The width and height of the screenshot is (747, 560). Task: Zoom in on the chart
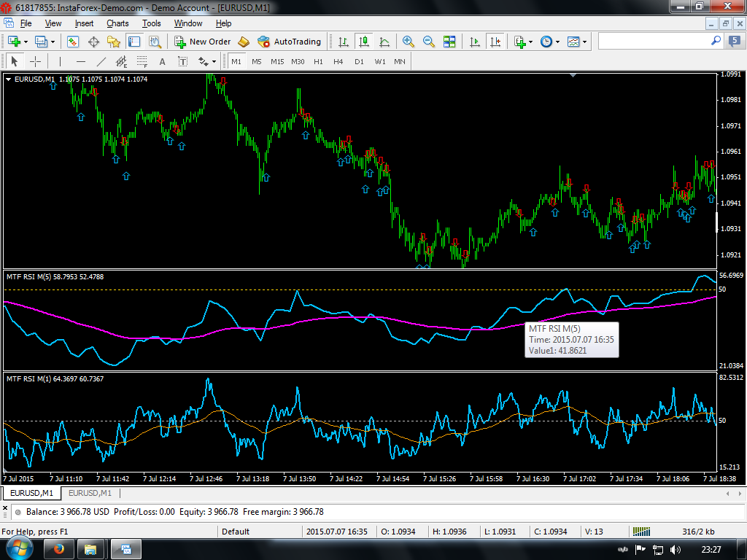pos(408,42)
